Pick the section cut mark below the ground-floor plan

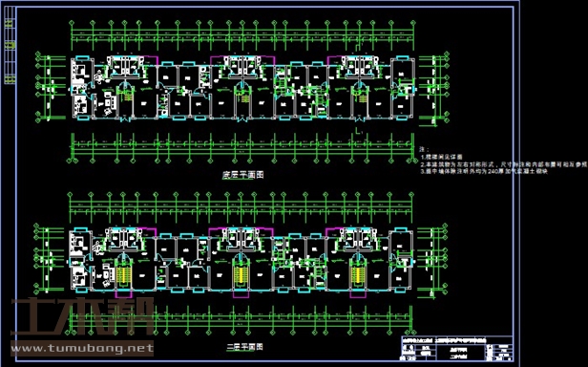coord(359,131)
